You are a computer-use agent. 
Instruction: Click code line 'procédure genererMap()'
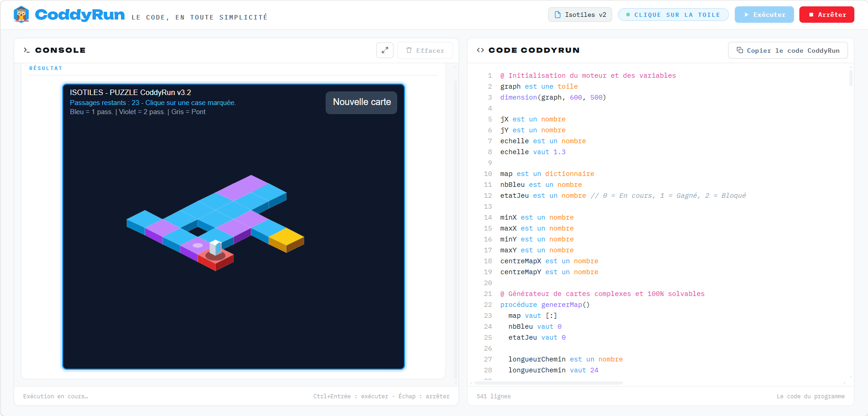(x=545, y=305)
